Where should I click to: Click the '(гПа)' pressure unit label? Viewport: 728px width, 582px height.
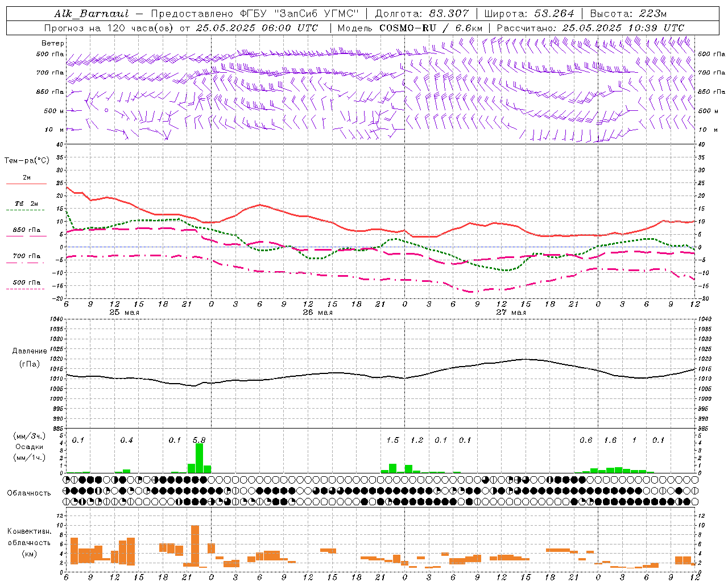click(30, 364)
